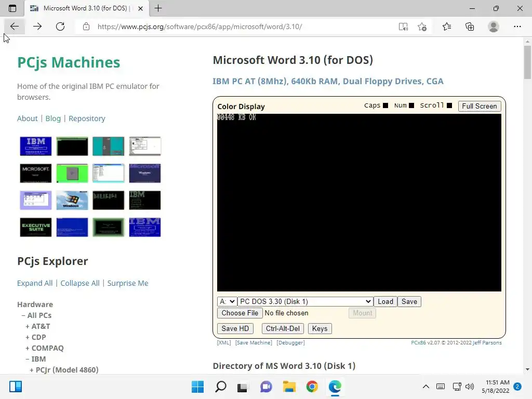Click the Choose File button
532x399 pixels.
(x=240, y=313)
